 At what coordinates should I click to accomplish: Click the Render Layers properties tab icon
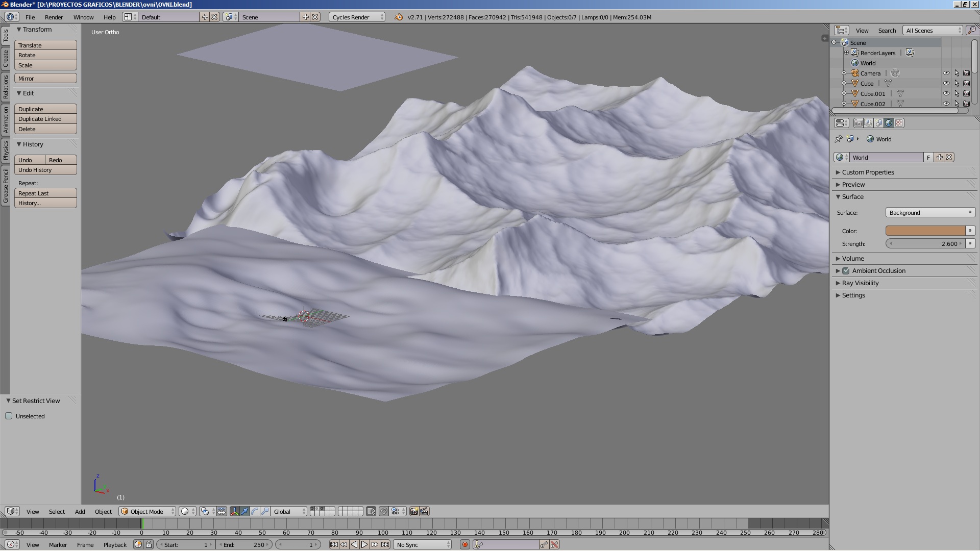(868, 123)
